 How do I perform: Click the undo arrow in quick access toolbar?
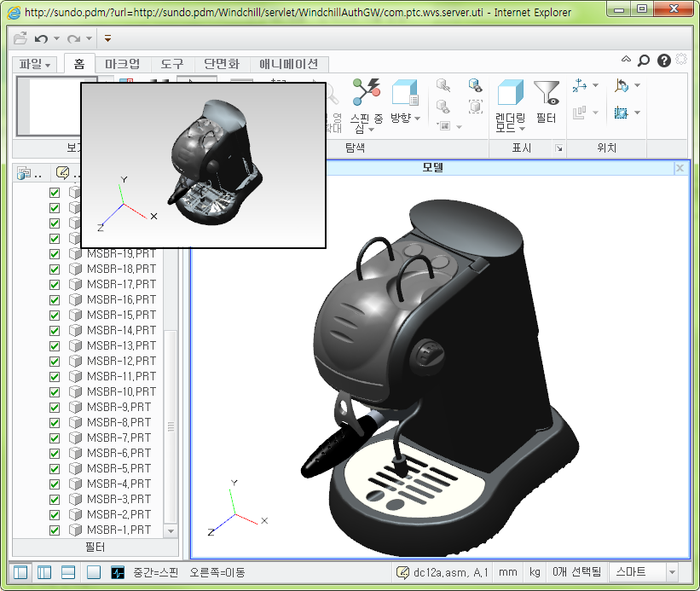pyautogui.click(x=41, y=38)
